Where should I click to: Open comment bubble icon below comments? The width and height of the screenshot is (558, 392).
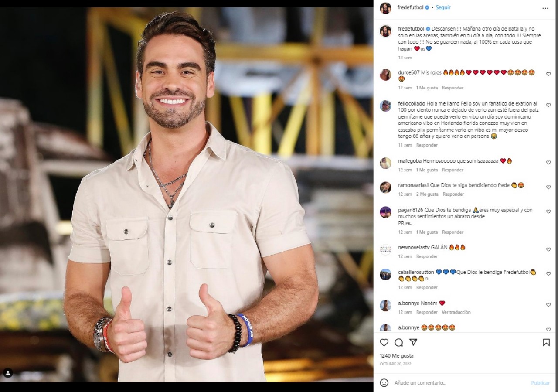tap(398, 342)
